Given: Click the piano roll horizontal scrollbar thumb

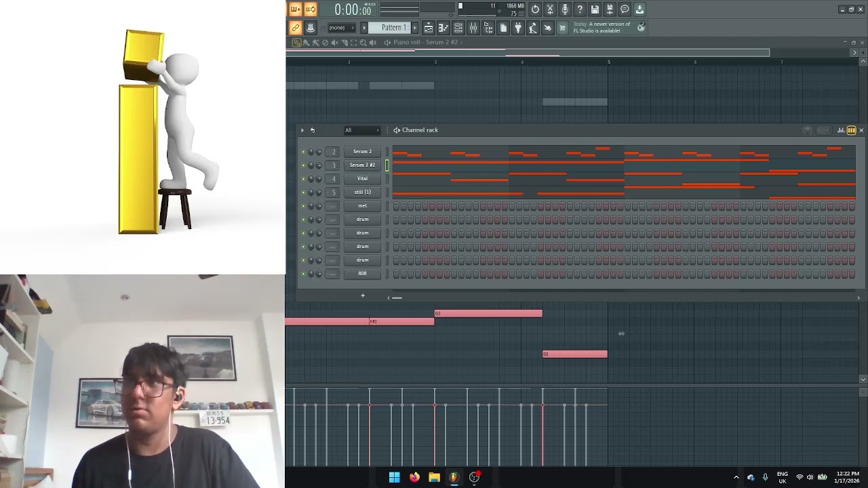Looking at the screenshot, I should click(528, 53).
